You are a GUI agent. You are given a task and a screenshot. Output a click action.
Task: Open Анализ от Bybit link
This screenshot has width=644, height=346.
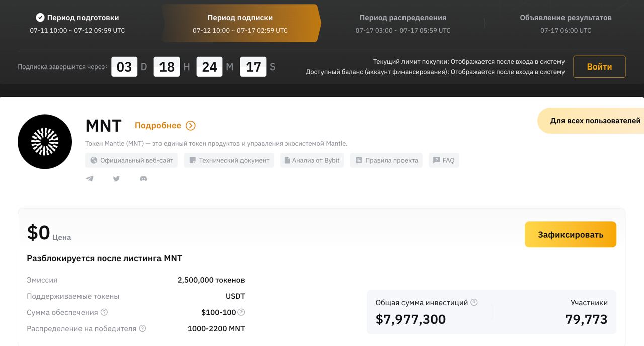pyautogui.click(x=312, y=160)
